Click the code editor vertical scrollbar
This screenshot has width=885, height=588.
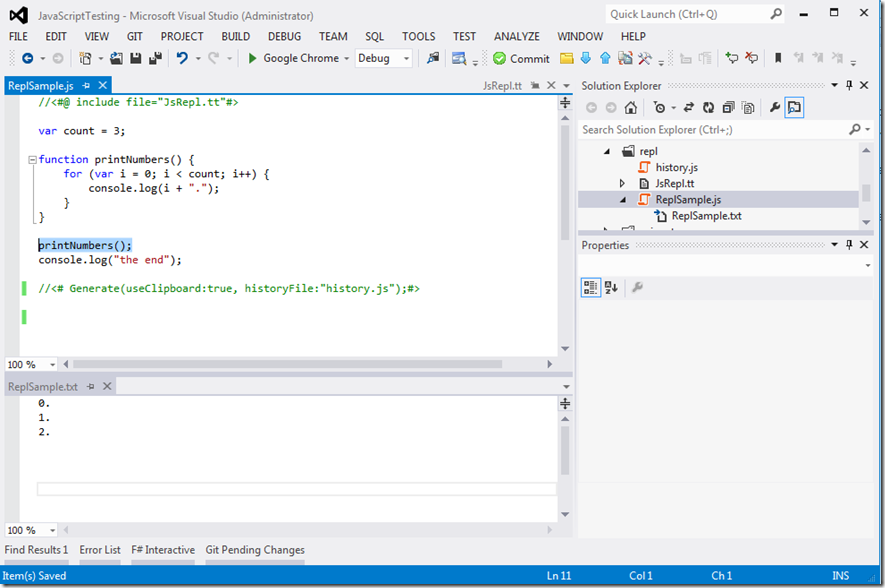pos(565,182)
